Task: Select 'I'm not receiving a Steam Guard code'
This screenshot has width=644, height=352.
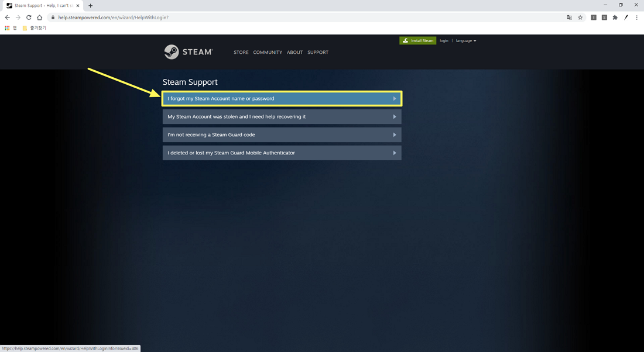Action: tap(282, 134)
